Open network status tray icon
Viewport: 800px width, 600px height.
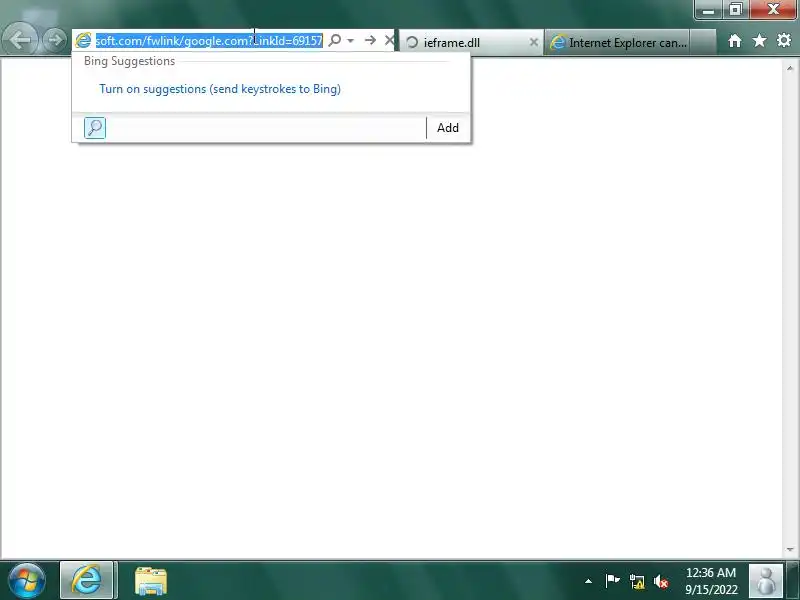click(x=637, y=581)
